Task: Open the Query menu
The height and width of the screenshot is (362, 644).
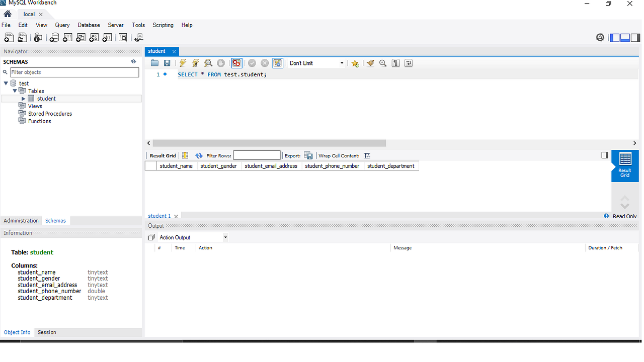Action: 62,25
